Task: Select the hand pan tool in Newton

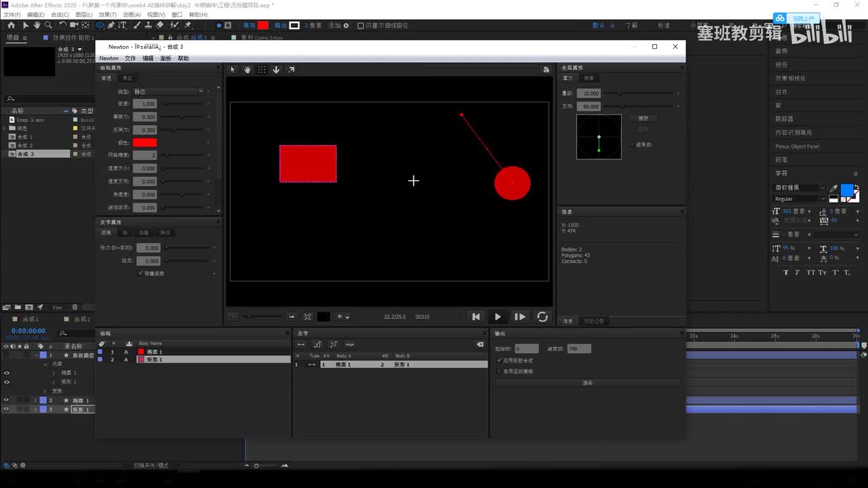Action: click(248, 70)
